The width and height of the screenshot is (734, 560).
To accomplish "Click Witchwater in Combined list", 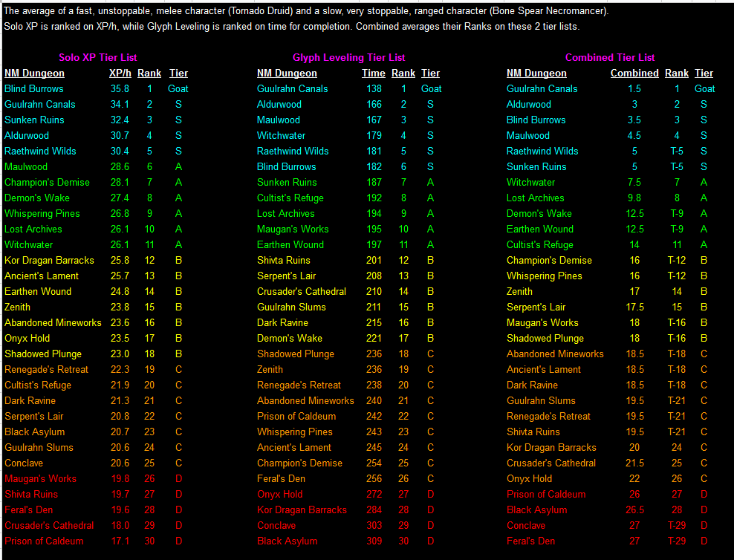I will click(x=530, y=182).
